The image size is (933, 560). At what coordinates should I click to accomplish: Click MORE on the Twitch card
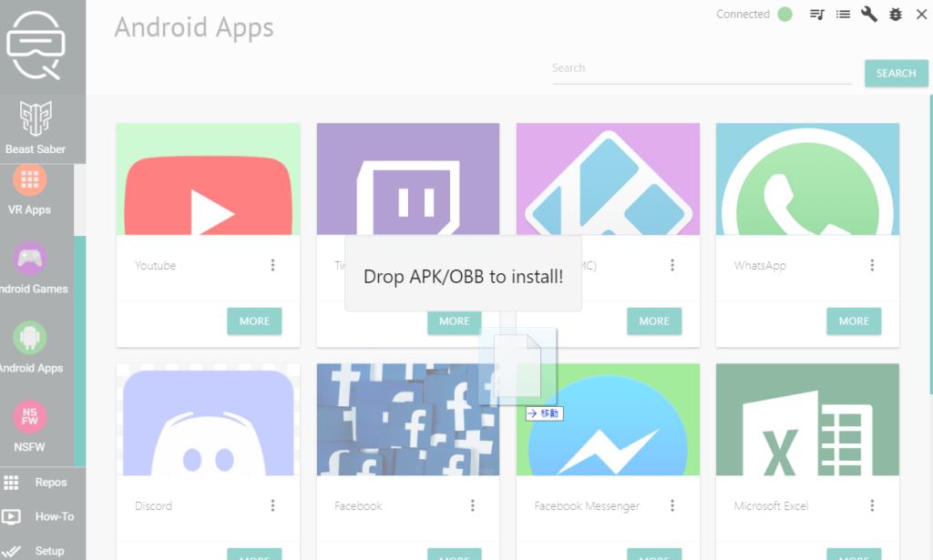455,321
